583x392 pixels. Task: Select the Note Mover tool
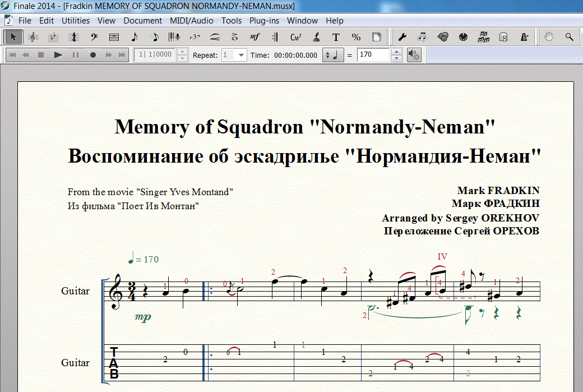(422, 37)
